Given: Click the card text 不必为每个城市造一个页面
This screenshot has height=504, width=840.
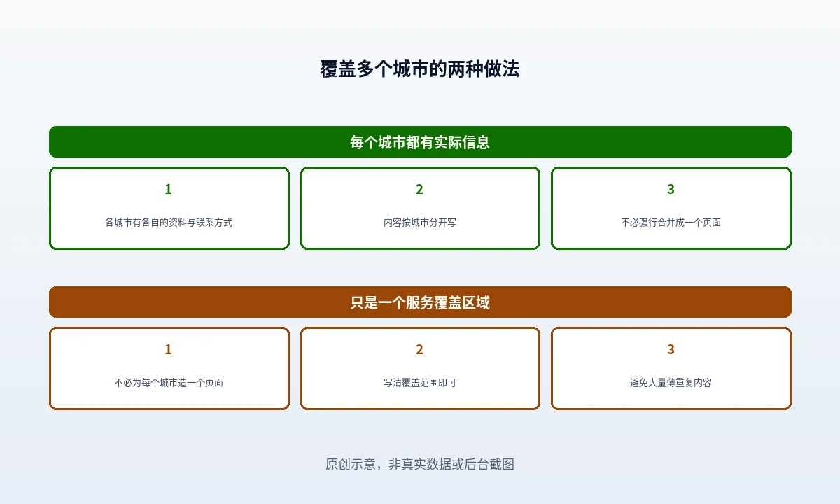Looking at the screenshot, I should (x=169, y=383).
